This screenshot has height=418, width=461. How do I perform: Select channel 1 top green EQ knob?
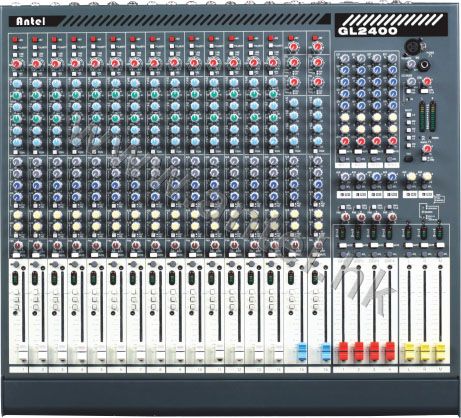17,95
